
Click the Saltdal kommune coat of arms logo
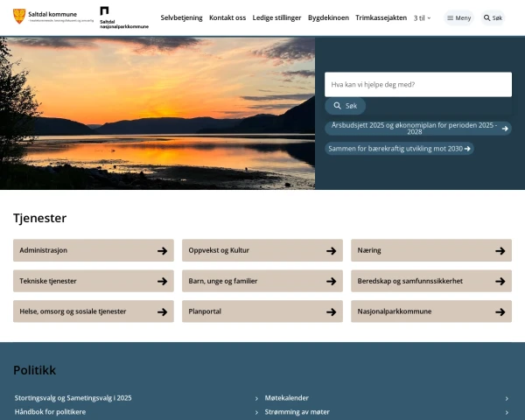click(19, 16)
